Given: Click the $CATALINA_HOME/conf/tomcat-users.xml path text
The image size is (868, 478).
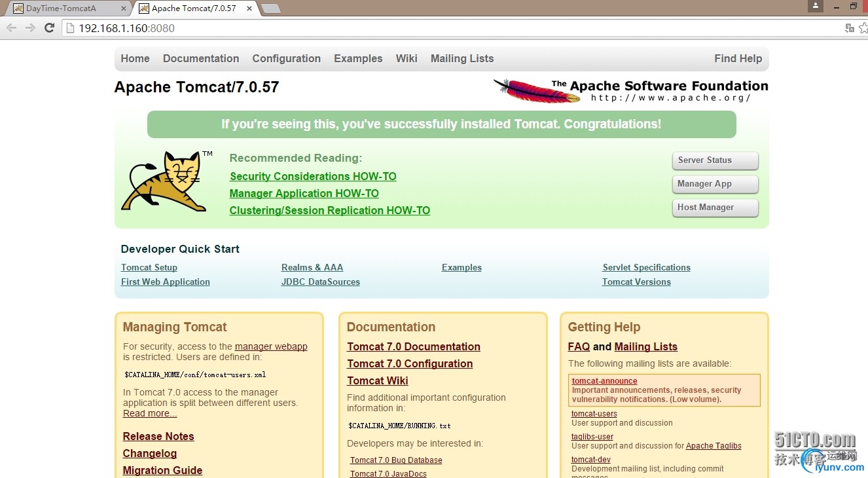Looking at the screenshot, I should pos(195,375).
